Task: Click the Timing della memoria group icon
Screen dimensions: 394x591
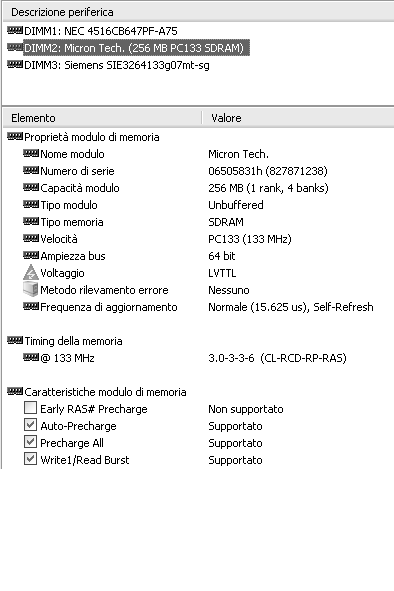Action: click(x=15, y=340)
